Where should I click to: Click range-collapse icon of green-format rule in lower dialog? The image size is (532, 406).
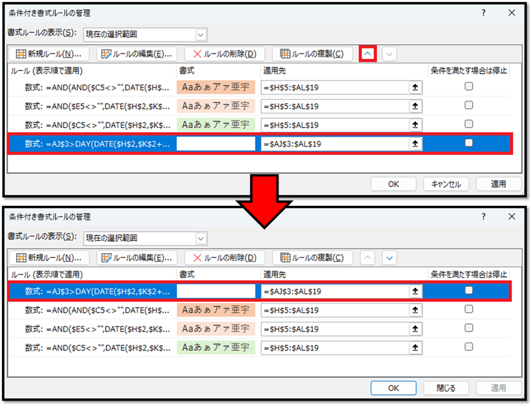pos(414,348)
